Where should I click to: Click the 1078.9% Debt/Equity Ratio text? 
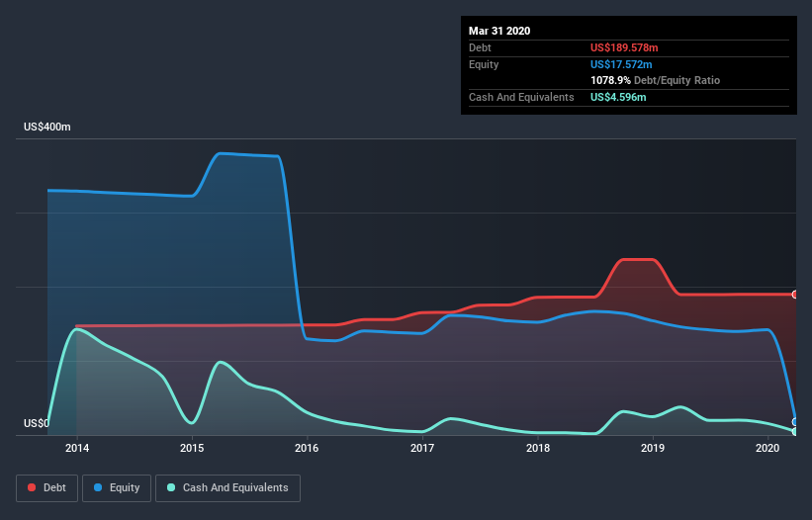(x=655, y=80)
